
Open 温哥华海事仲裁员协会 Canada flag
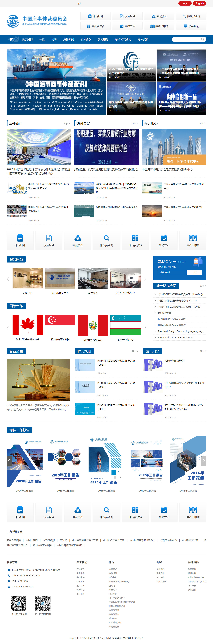click(x=28, y=325)
